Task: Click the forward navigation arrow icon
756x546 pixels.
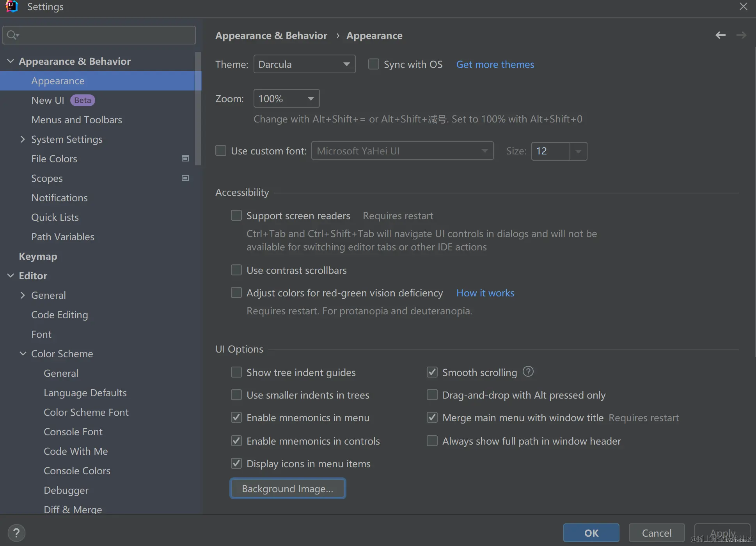Action: (741, 35)
